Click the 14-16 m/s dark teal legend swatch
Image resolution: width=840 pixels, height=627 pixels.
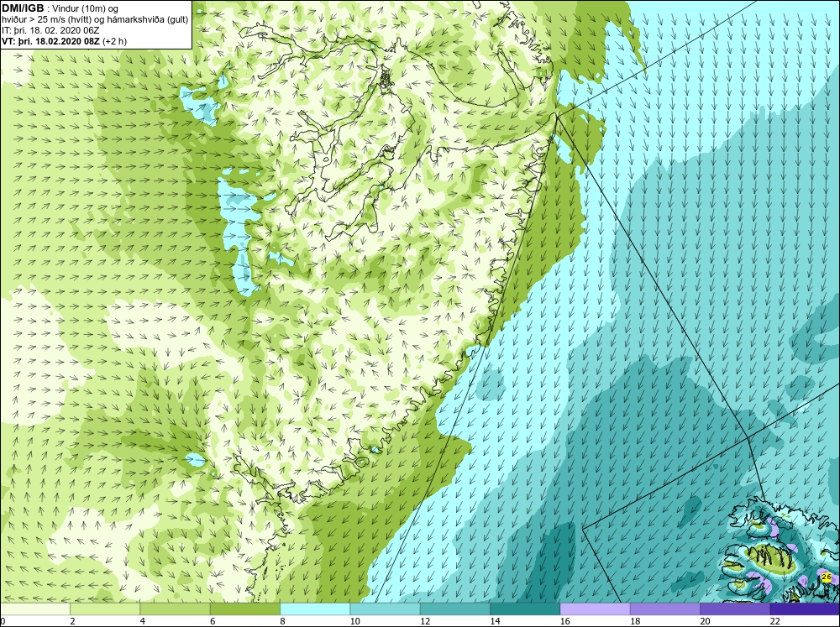(x=524, y=609)
